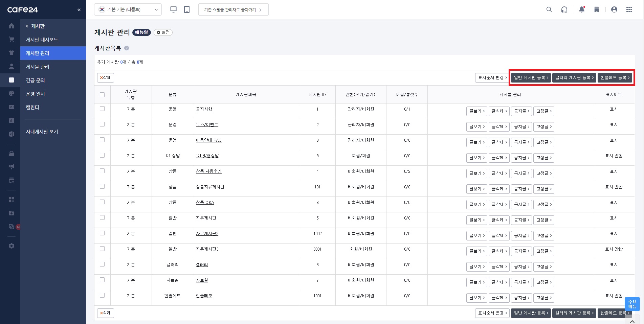
Task: Open the briefcase icon in the sidebar
Action: coord(12,153)
